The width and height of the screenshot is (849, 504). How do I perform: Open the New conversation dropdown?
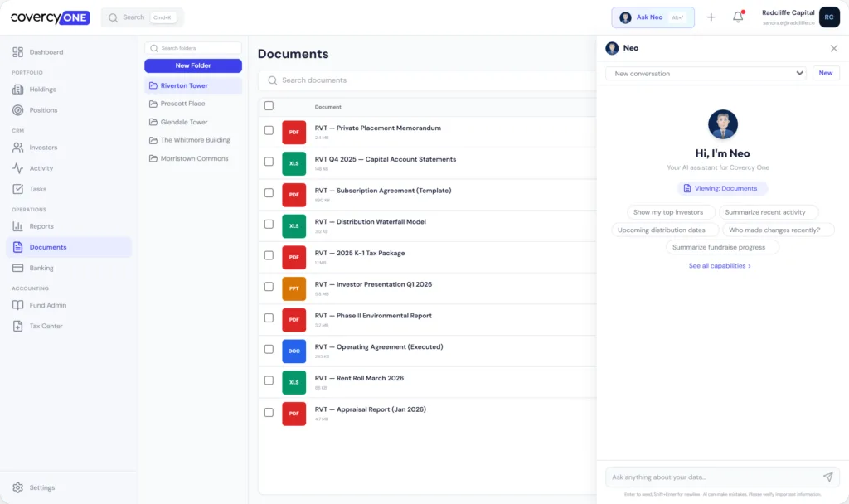tap(705, 73)
